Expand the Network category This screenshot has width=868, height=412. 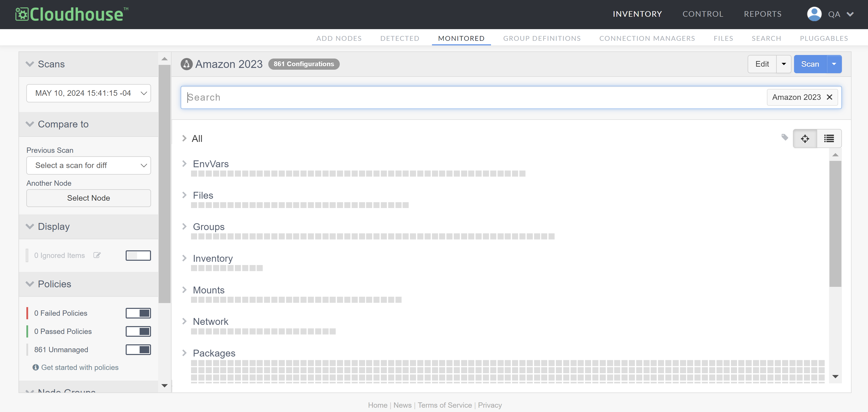184,321
